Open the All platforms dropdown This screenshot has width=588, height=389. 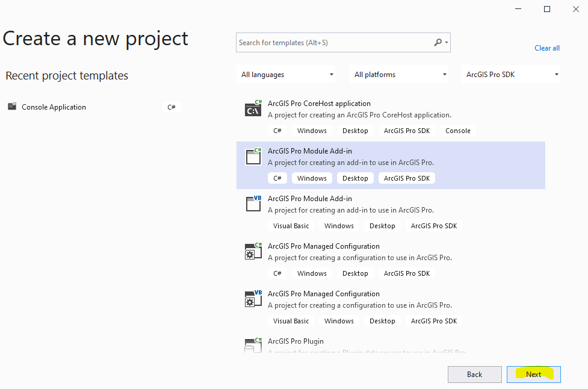coord(400,75)
